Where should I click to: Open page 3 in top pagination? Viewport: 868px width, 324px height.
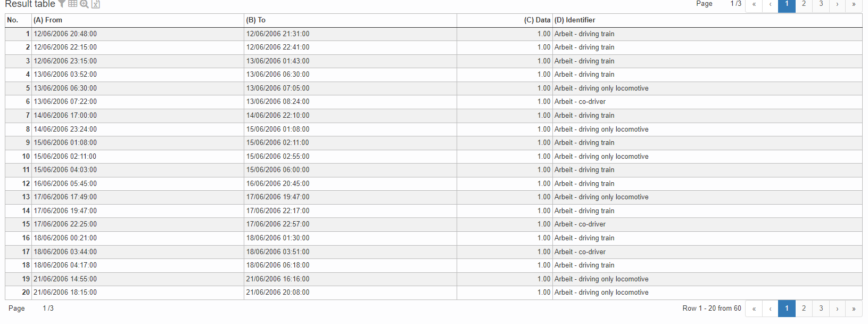click(x=821, y=4)
